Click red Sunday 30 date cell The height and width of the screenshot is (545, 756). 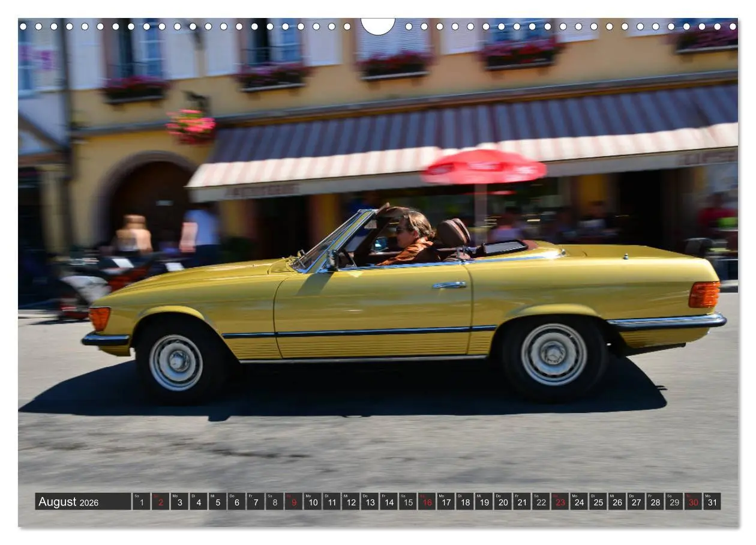(693, 502)
